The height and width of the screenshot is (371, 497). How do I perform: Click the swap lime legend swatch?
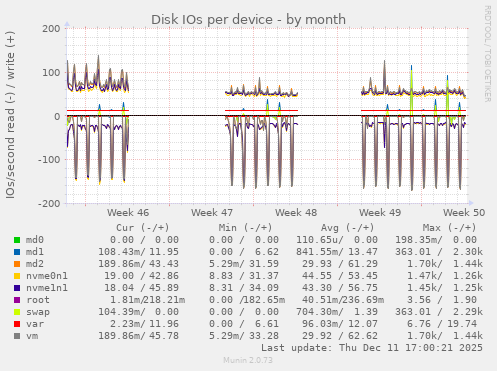point(17,312)
